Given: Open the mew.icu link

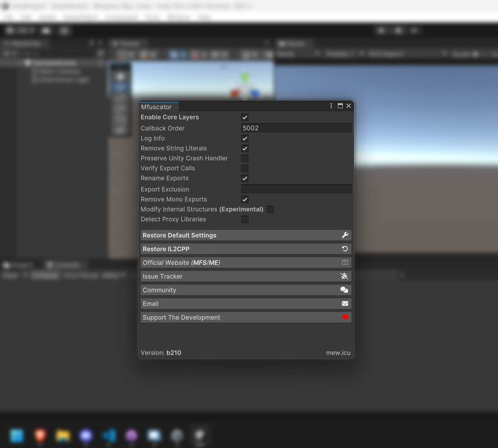Looking at the screenshot, I should point(338,353).
